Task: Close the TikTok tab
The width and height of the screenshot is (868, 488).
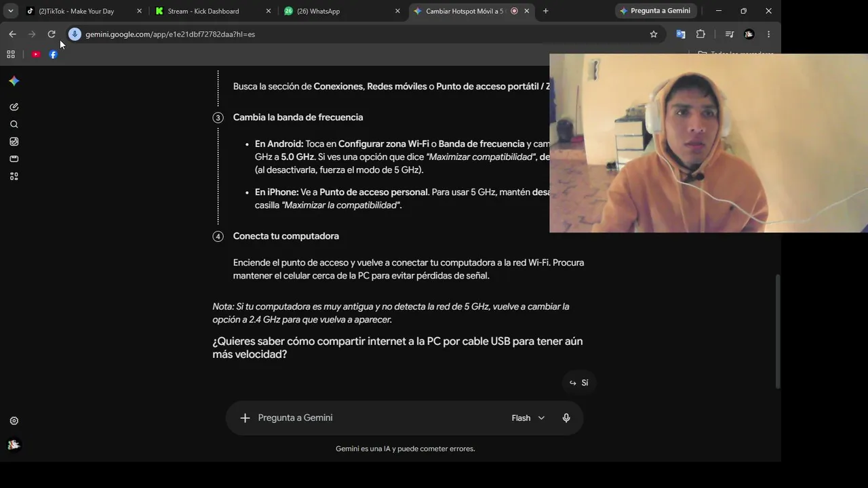Action: tap(139, 11)
